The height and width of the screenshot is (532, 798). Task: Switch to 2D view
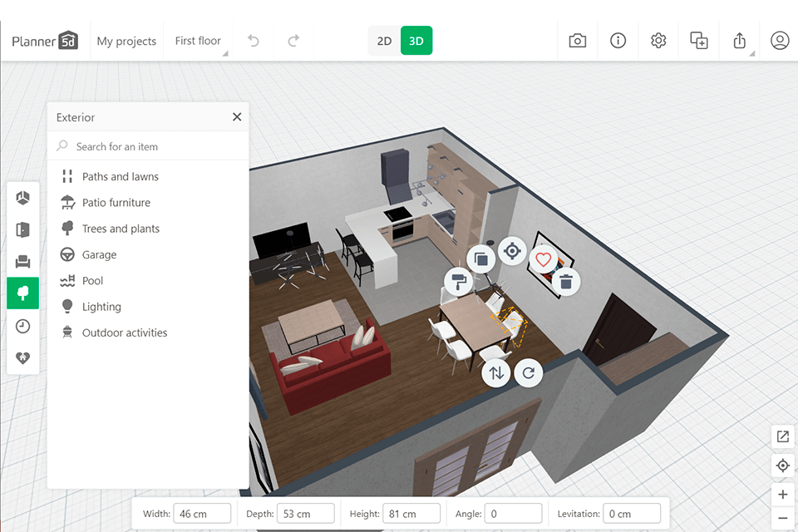pos(384,41)
